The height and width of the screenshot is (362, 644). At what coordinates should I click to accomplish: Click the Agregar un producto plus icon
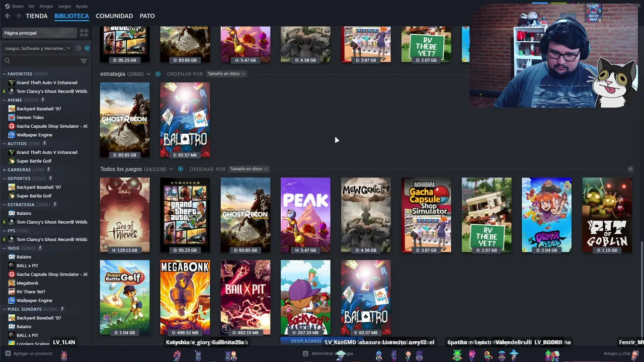(x=8, y=353)
